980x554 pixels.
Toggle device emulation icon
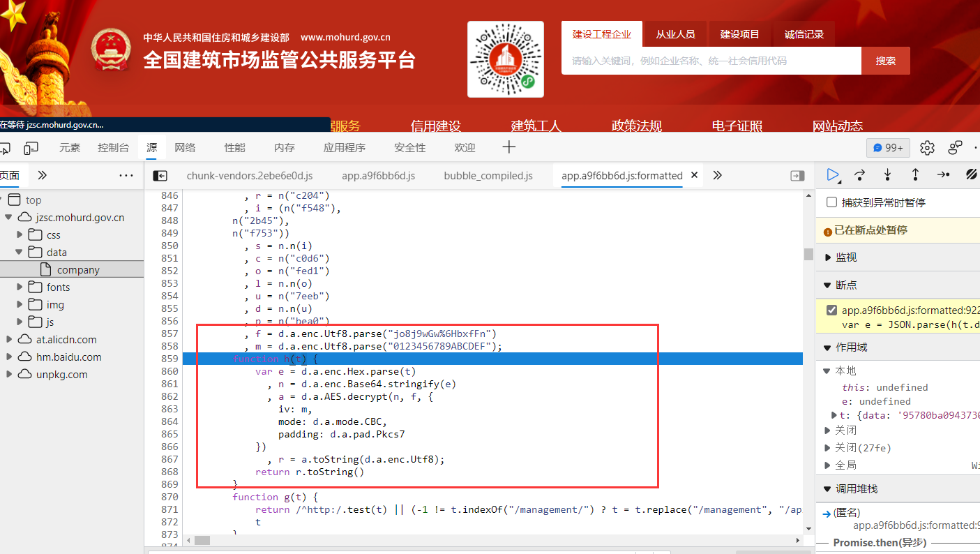click(31, 148)
